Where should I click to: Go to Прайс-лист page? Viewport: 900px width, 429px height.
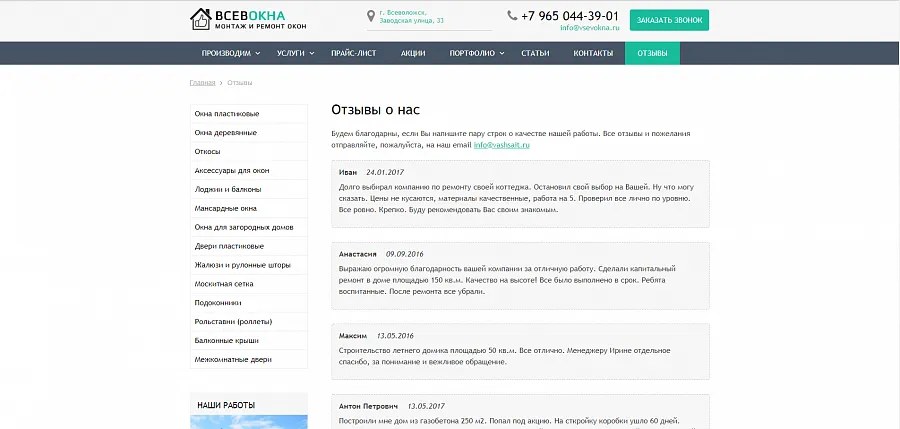coord(354,53)
